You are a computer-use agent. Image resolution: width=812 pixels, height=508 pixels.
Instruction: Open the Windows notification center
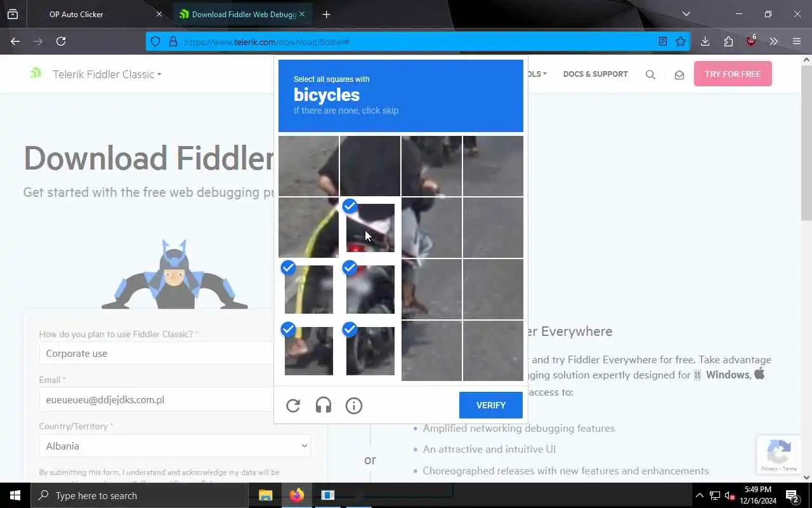point(793,495)
